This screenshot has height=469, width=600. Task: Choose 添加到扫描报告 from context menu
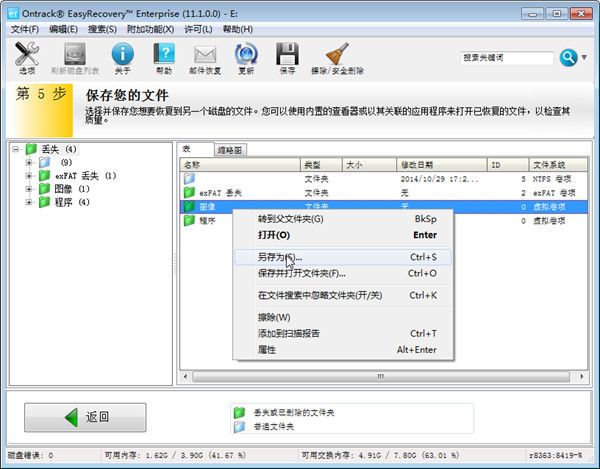[x=343, y=334]
